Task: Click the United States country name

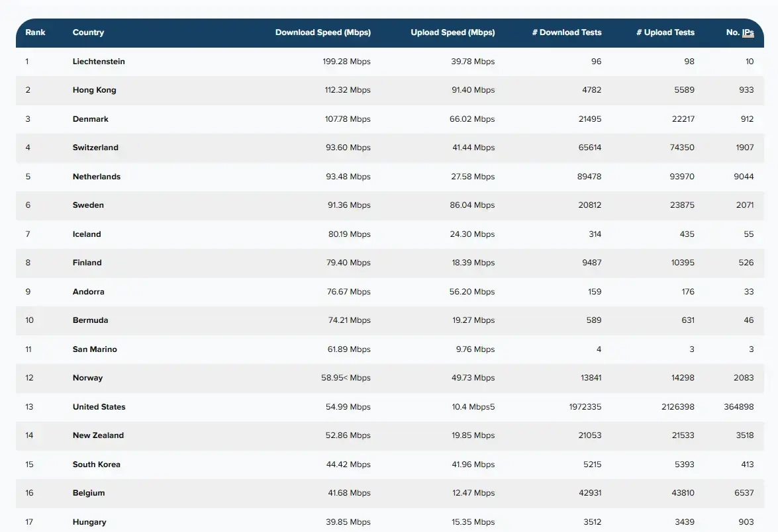Action: pos(99,407)
